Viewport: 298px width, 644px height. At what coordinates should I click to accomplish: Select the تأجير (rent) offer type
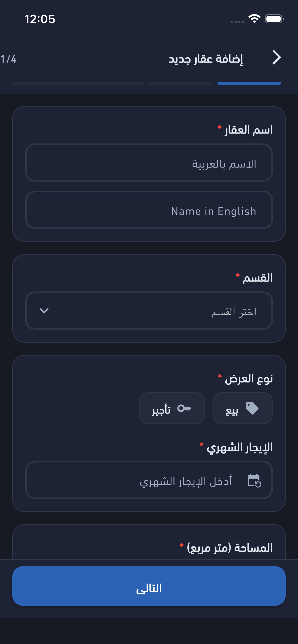pos(172,408)
